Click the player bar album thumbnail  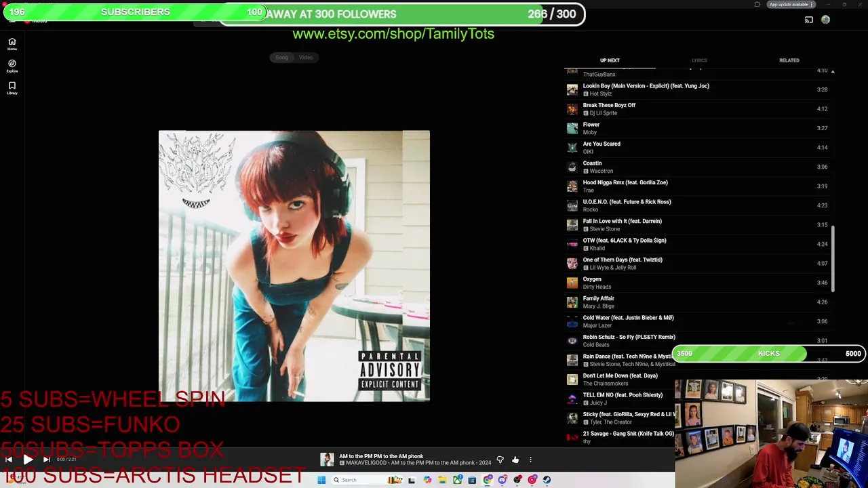[x=327, y=460]
